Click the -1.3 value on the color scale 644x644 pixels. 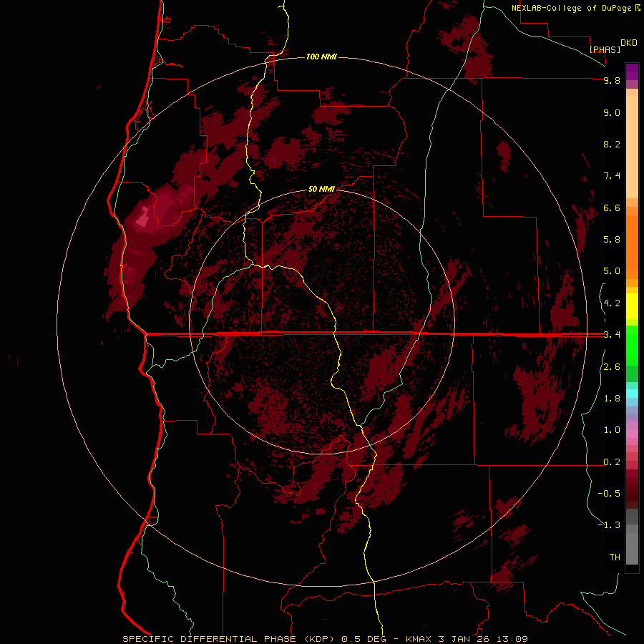609,525
